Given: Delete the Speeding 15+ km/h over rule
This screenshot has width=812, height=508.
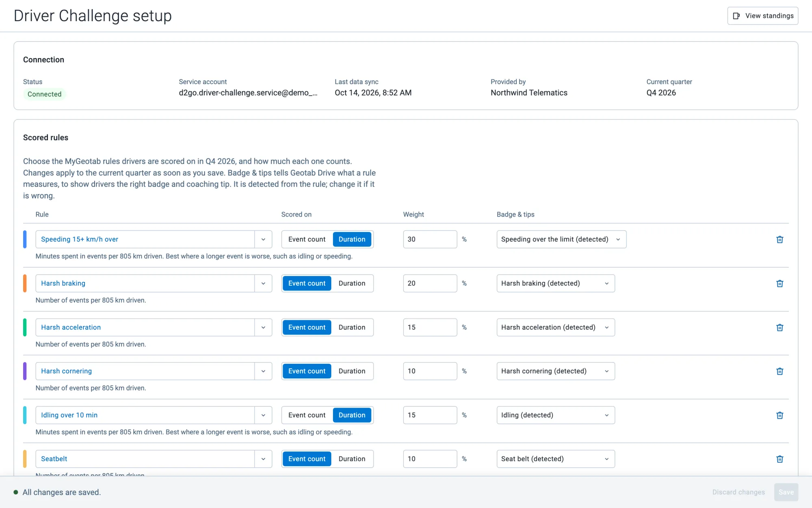Looking at the screenshot, I should coord(780,239).
